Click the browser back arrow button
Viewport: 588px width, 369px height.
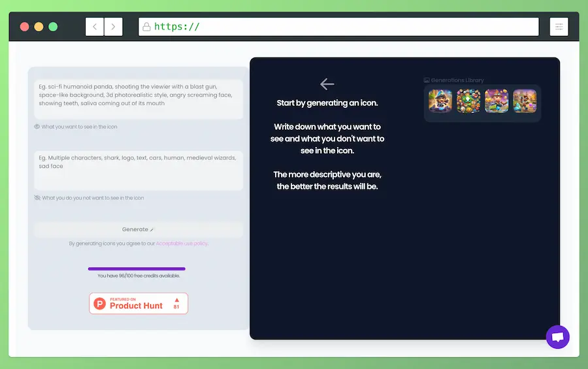tap(95, 27)
